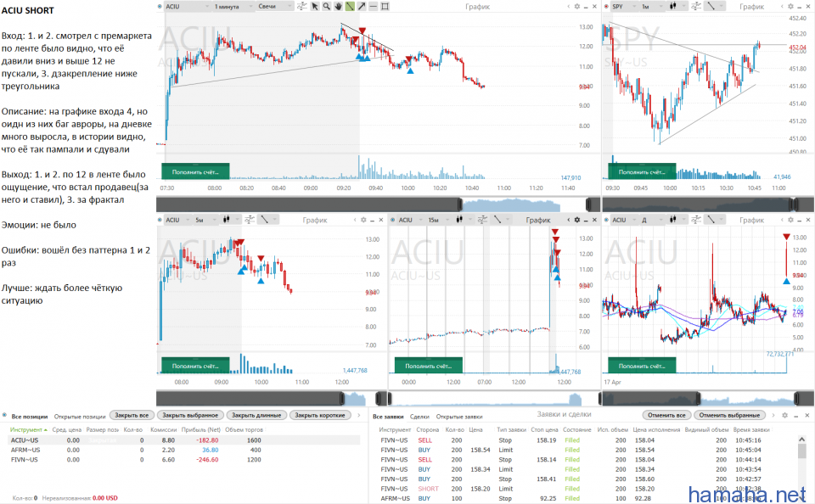
Task: Open settings gear of ACIU 5m chart
Action: pos(363,220)
